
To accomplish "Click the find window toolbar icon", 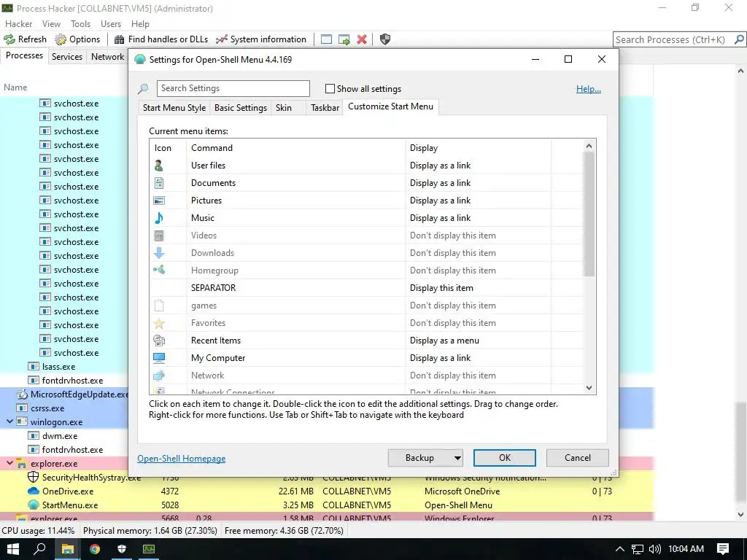I will coord(326,39).
